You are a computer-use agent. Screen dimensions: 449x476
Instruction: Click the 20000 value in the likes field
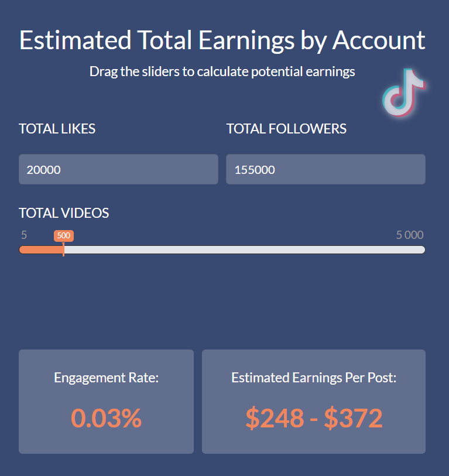coord(43,170)
